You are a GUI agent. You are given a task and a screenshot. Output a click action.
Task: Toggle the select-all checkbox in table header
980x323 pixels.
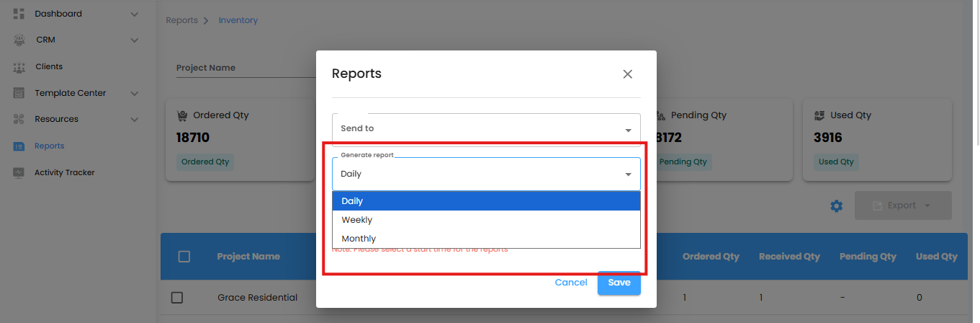(x=184, y=257)
